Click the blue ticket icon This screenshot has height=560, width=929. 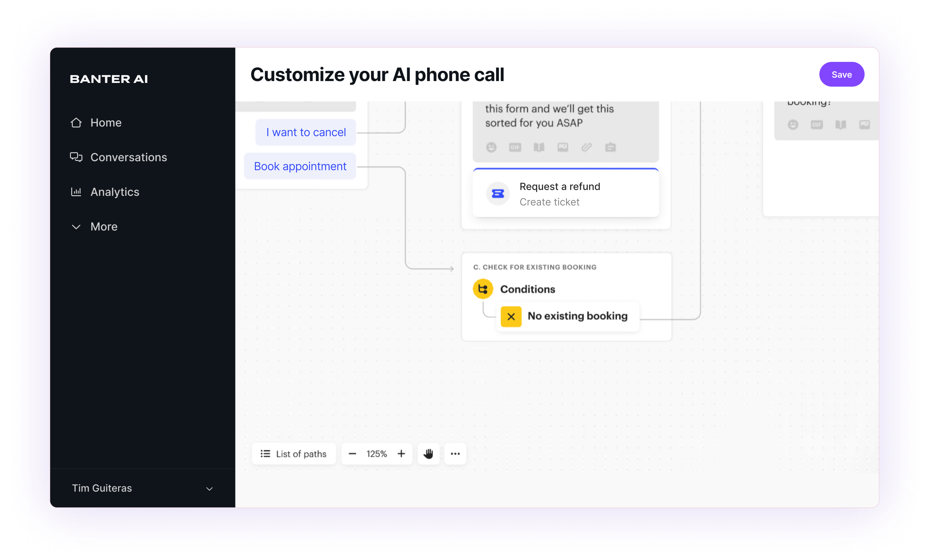pyautogui.click(x=498, y=194)
